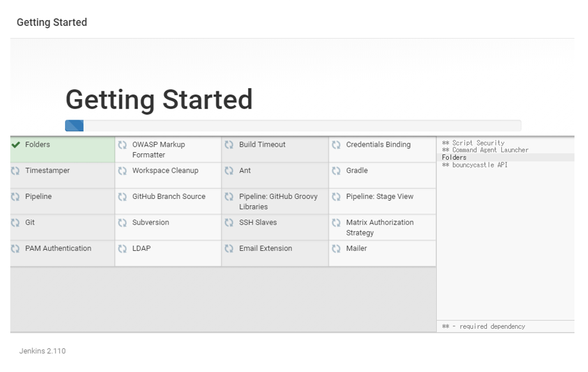Click the spinner icon beside OWASP Markup Formatter

[122, 145]
